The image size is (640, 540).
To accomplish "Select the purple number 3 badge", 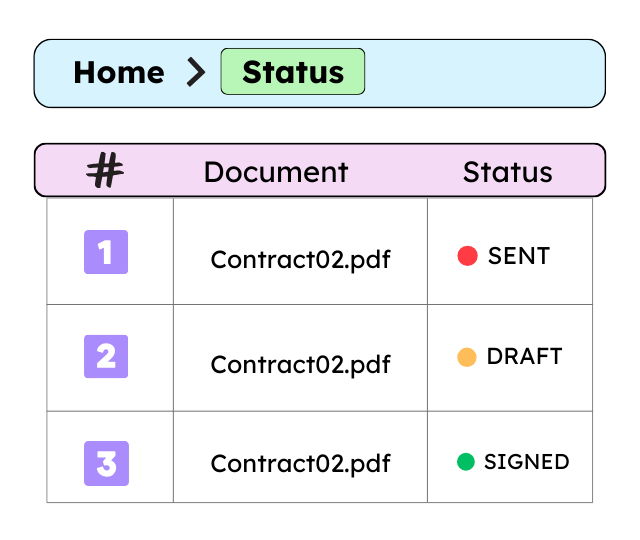I will 106,463.
